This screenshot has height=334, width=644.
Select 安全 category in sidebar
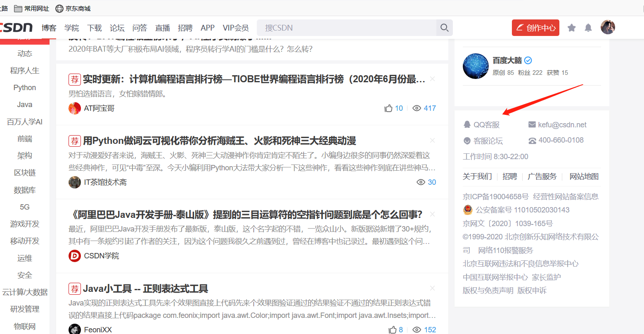[25, 275]
